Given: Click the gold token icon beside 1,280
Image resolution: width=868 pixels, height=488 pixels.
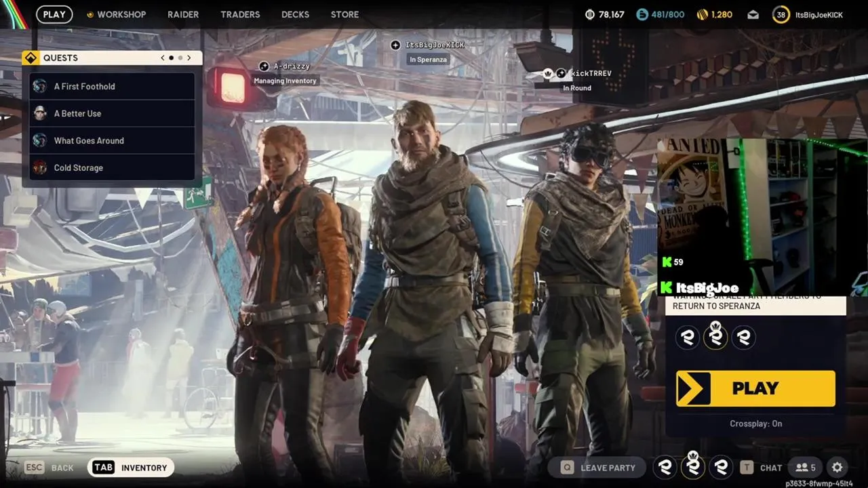Looking at the screenshot, I should point(703,14).
